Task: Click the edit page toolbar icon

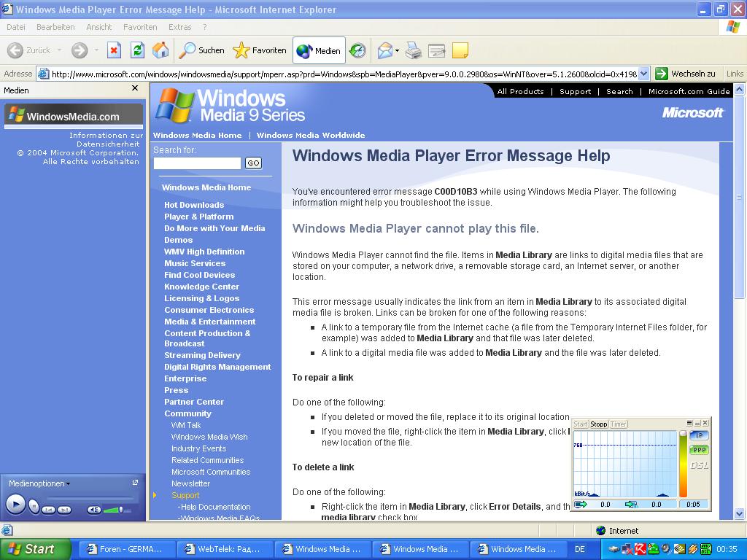Action: (436, 50)
